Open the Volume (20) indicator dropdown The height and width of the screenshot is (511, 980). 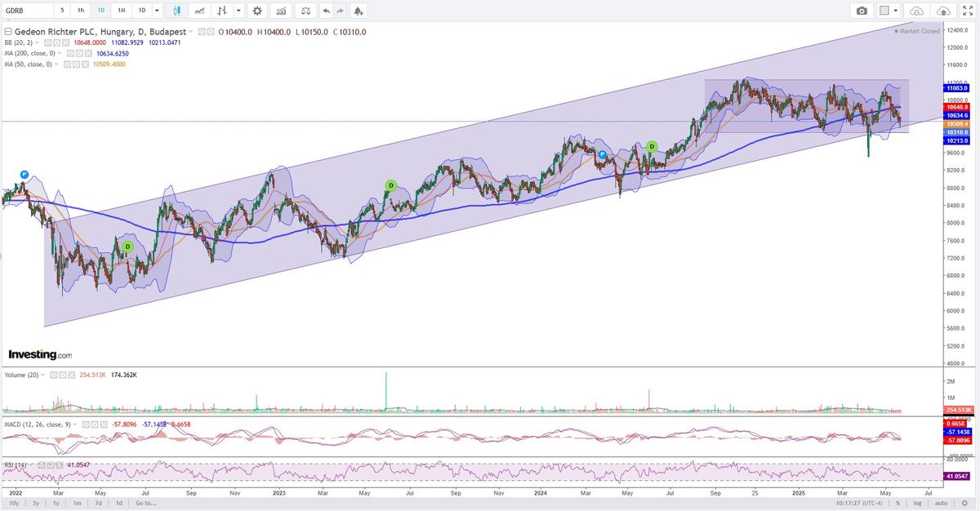(x=42, y=375)
